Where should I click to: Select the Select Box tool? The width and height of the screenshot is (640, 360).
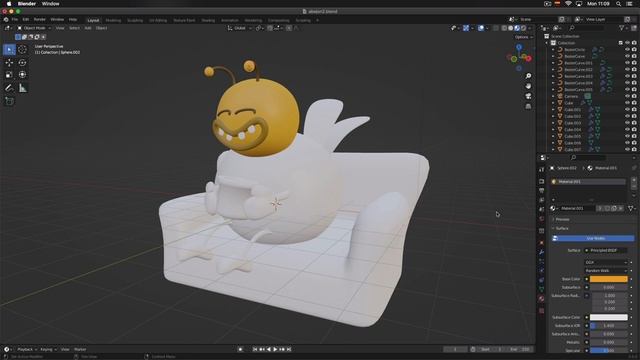tap(9, 50)
